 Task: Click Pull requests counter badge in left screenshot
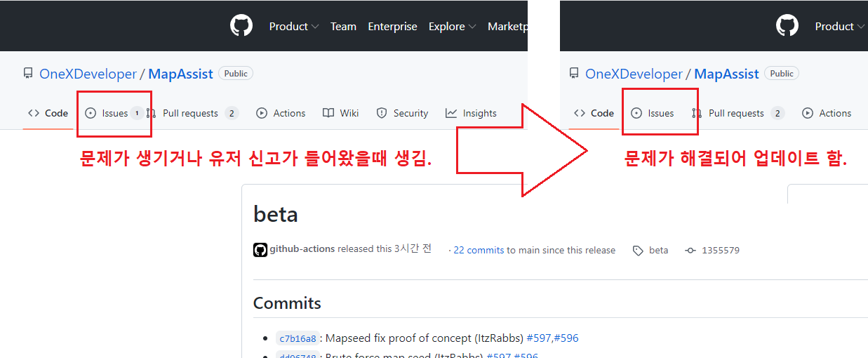point(232,113)
